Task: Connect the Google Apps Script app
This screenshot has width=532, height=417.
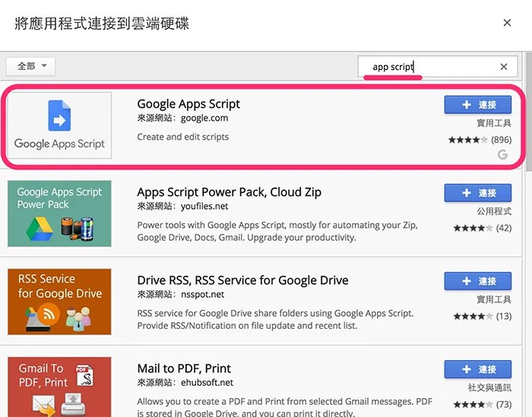Action: (478, 105)
